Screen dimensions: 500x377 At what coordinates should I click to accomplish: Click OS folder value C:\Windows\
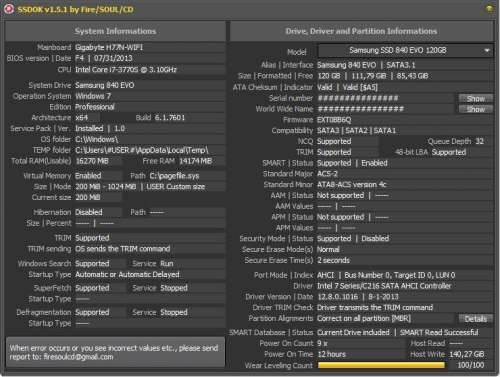[x=96, y=139]
